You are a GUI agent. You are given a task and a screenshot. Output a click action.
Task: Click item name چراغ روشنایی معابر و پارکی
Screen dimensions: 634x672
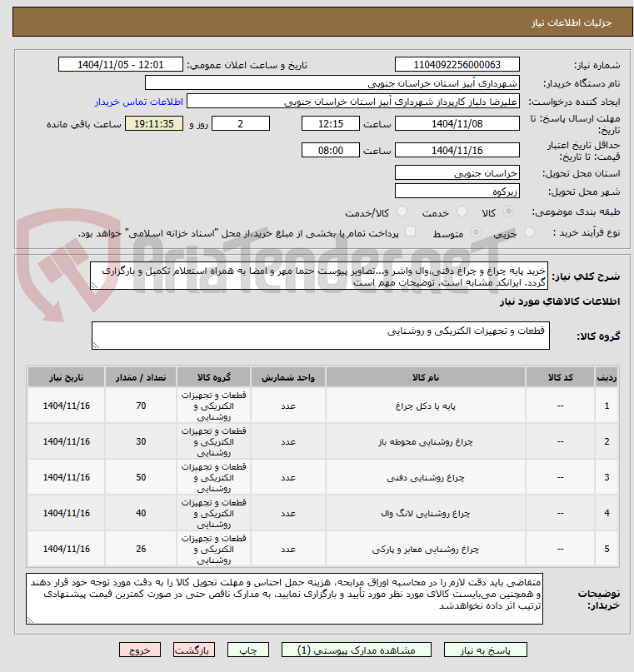coord(425,549)
